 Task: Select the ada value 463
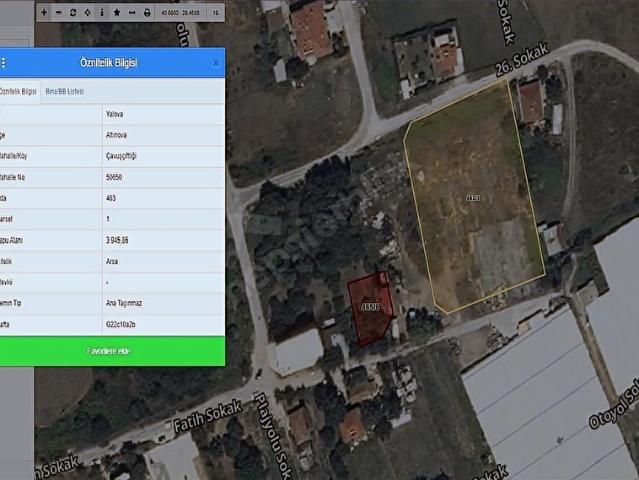[163, 198]
